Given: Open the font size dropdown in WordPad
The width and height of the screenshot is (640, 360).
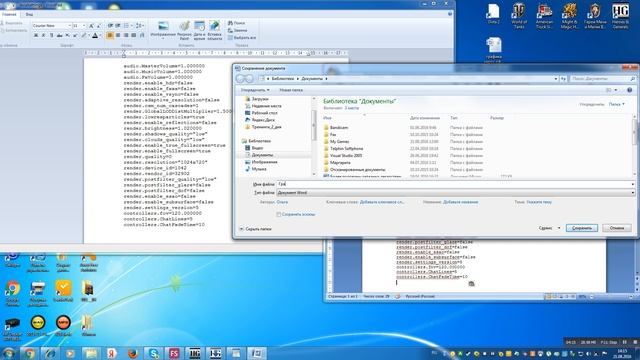Looking at the screenshot, I should click(84, 25).
